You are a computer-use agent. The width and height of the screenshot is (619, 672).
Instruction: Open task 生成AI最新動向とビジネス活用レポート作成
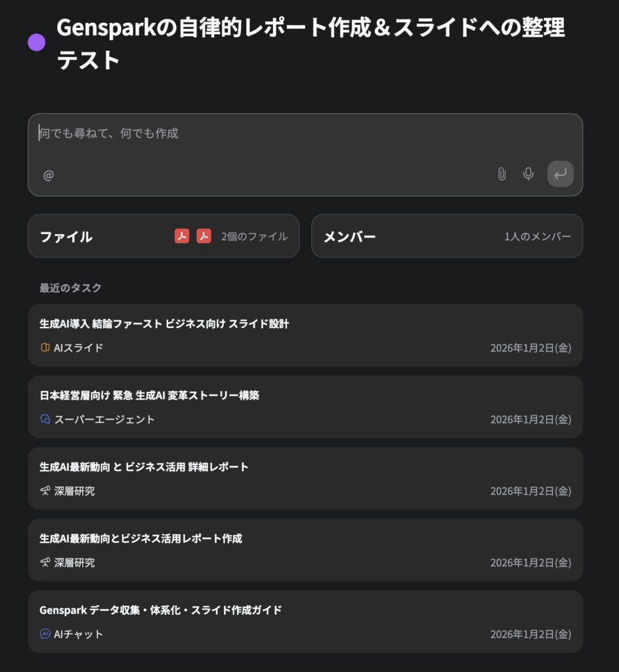[x=141, y=538]
